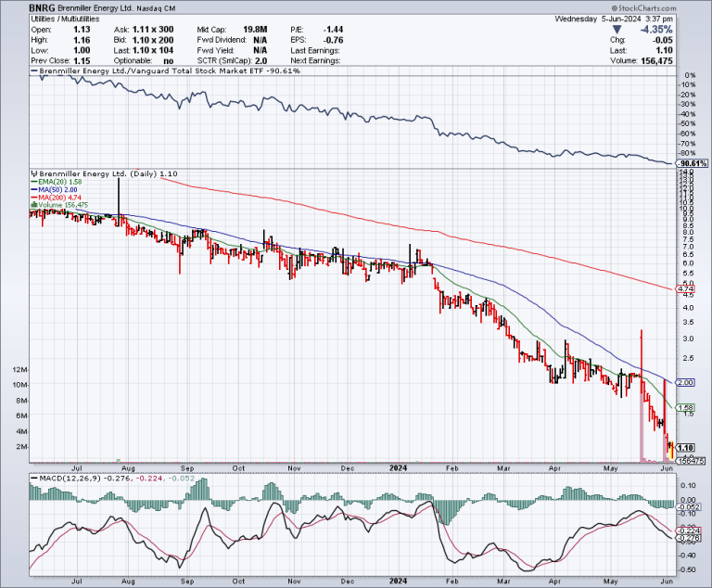The image size is (712, 588).
Task: Click the down triangle change indicator
Action: point(617,30)
